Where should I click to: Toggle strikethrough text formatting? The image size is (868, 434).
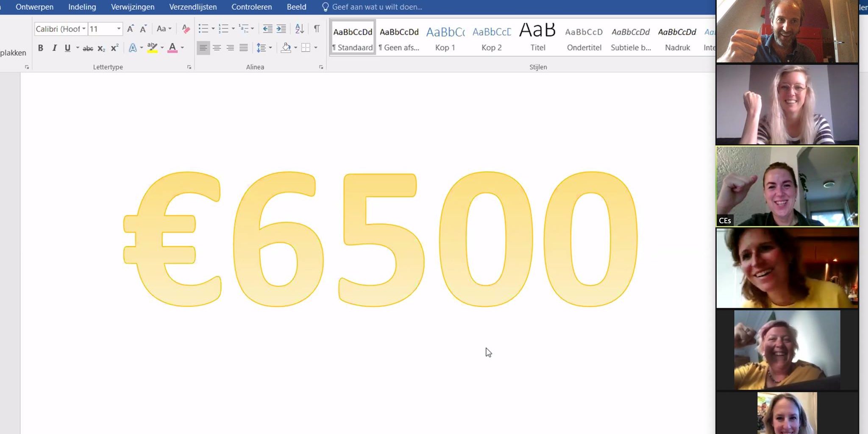tap(88, 48)
